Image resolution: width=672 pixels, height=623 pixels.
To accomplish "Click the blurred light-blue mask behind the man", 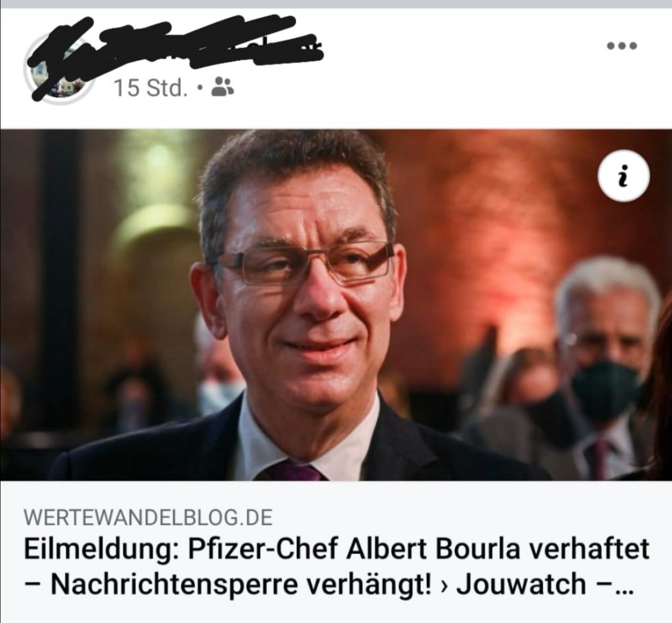I will click(218, 396).
